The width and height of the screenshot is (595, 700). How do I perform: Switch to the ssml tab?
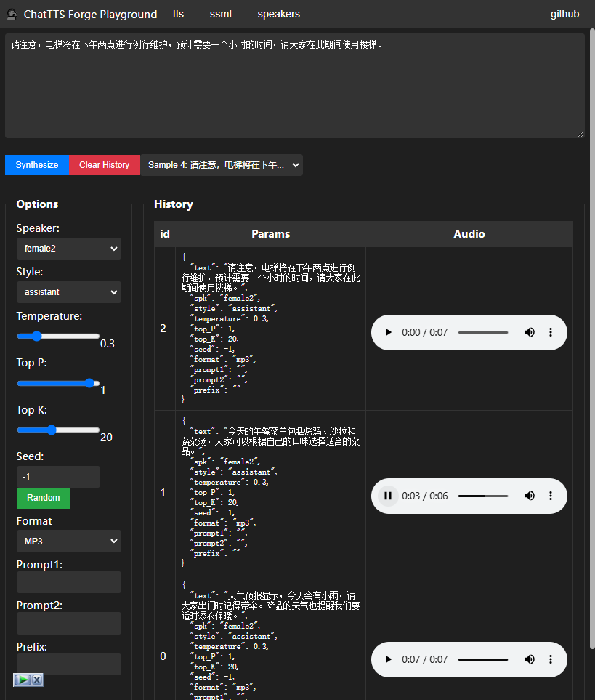(x=221, y=15)
